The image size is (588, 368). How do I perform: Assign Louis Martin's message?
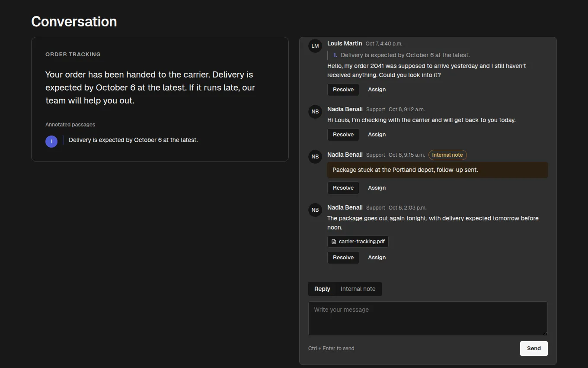pyautogui.click(x=377, y=90)
